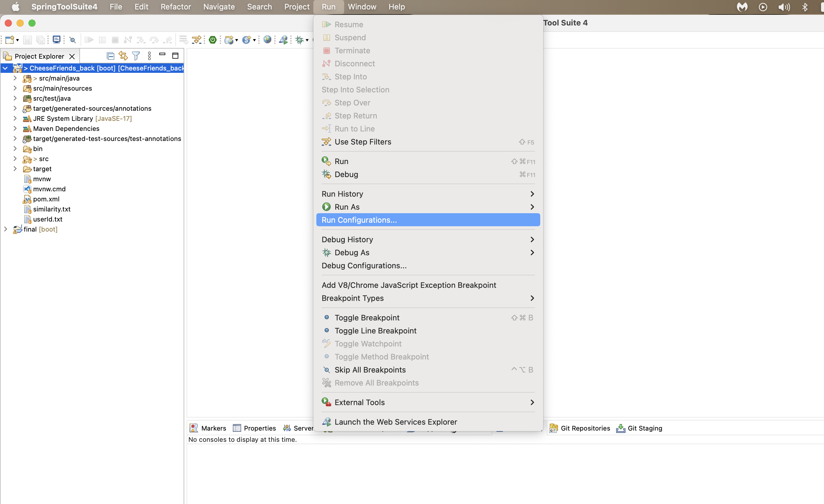Open Project Explorer view menu dots
The image size is (824, 504).
[150, 56]
